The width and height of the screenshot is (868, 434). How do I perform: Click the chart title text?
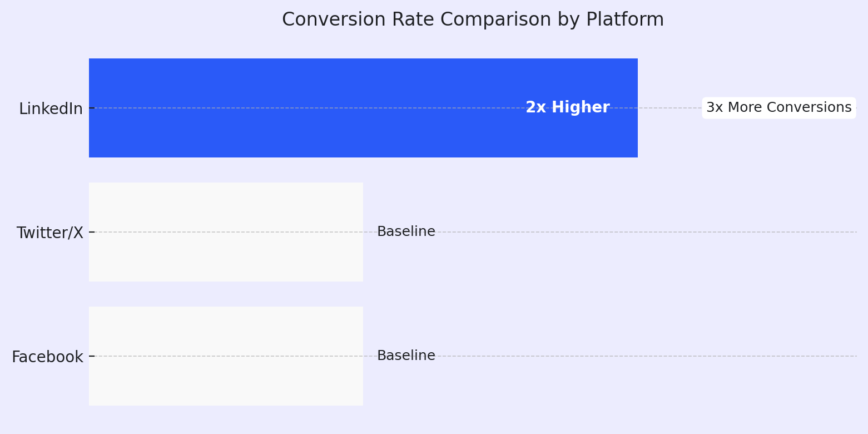[473, 20]
